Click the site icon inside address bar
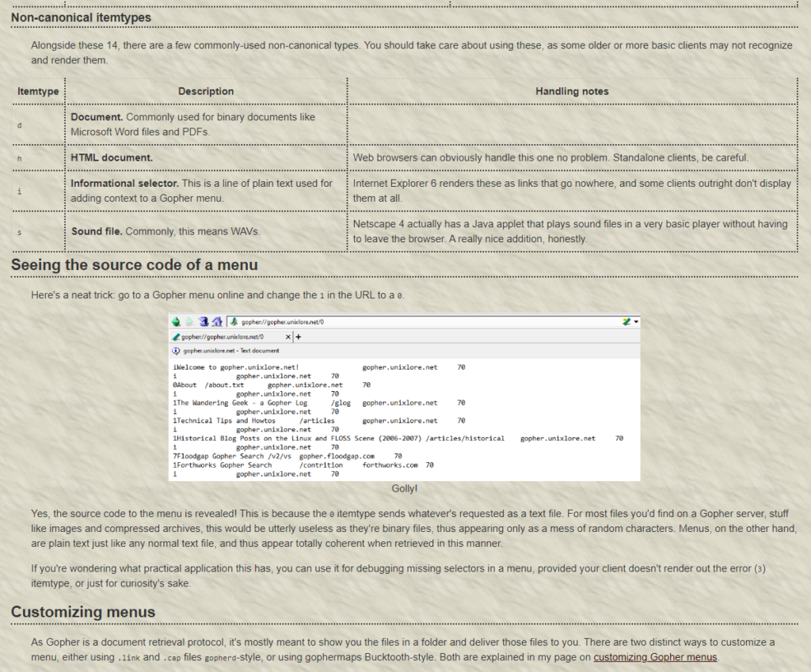811x672 pixels. coord(234,322)
